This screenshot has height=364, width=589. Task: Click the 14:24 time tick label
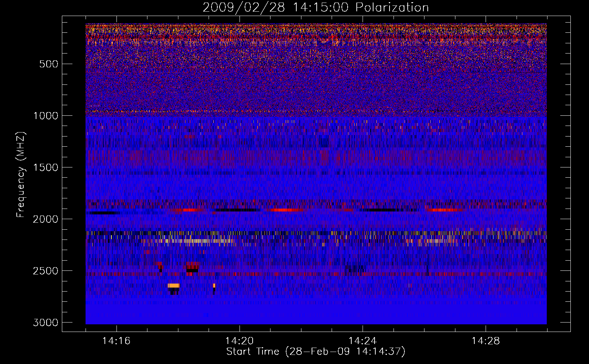(363, 341)
